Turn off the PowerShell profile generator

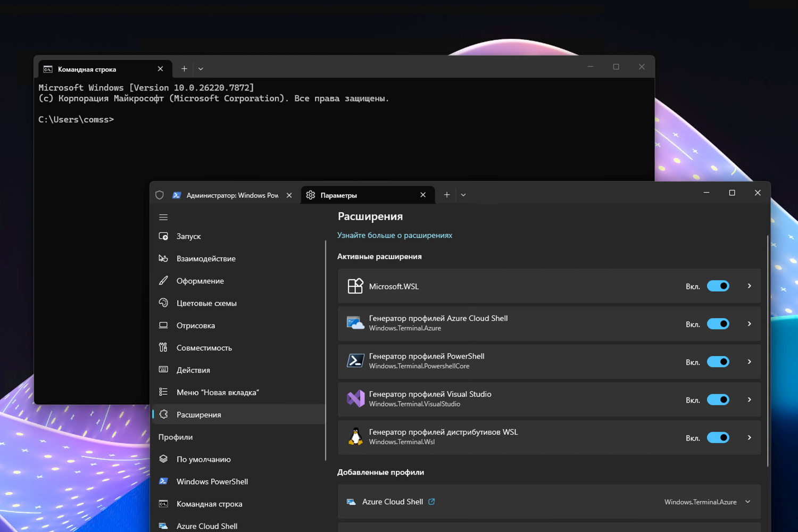pos(718,362)
